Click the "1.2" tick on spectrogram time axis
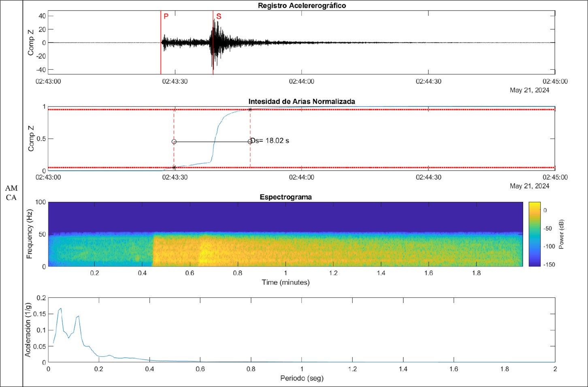Image resolution: width=588 pixels, height=387 pixels. coord(333,273)
